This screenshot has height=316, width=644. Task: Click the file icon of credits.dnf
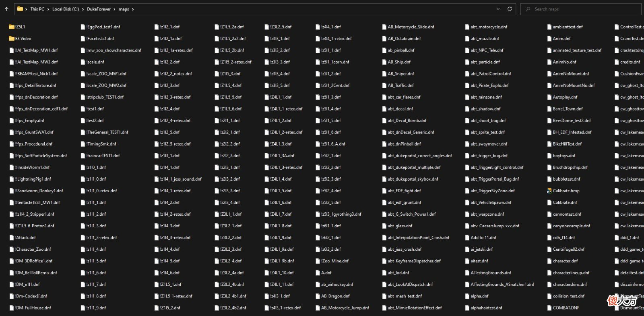pos(617,62)
